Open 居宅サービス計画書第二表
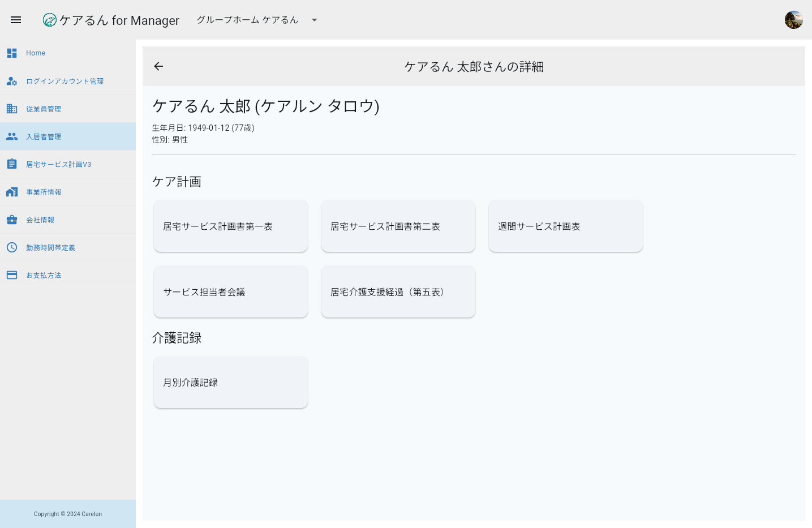 [398, 226]
